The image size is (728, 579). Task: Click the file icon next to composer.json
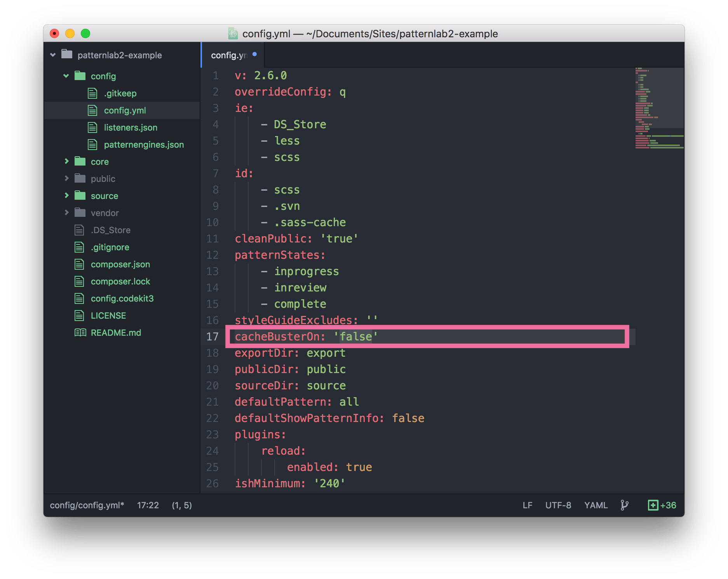(79, 264)
